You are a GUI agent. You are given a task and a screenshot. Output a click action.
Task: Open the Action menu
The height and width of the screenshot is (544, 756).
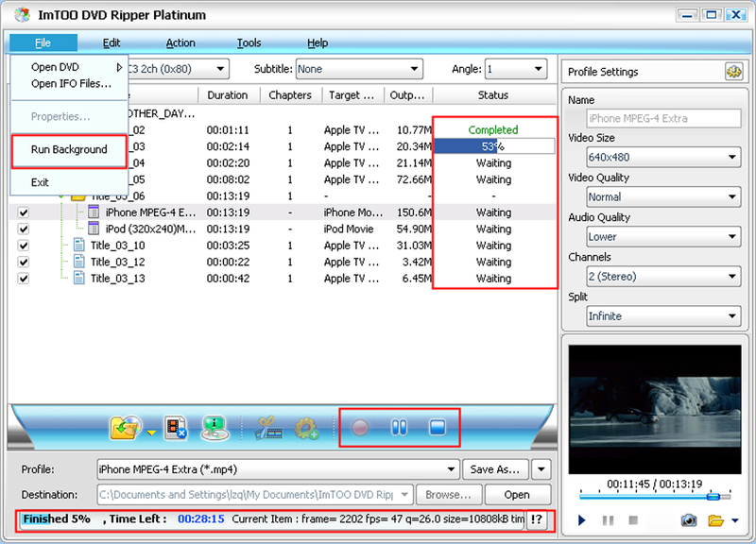click(x=180, y=42)
